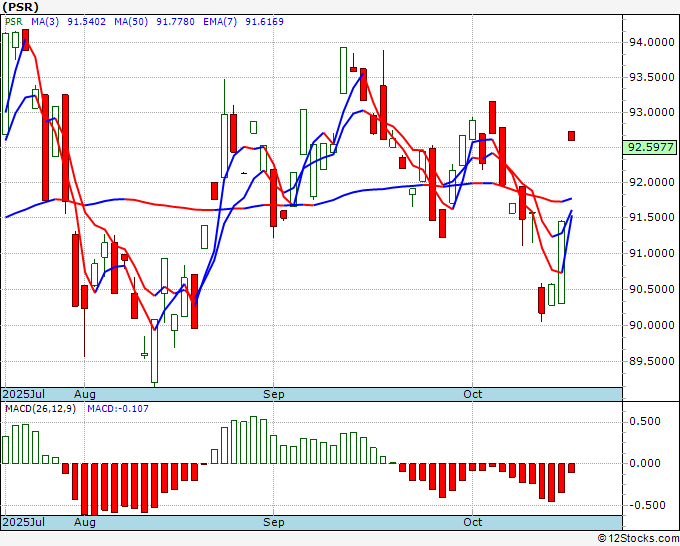Select the MA(50) legend label
Image resolution: width=680 pixels, height=546 pixels.
coord(131,22)
